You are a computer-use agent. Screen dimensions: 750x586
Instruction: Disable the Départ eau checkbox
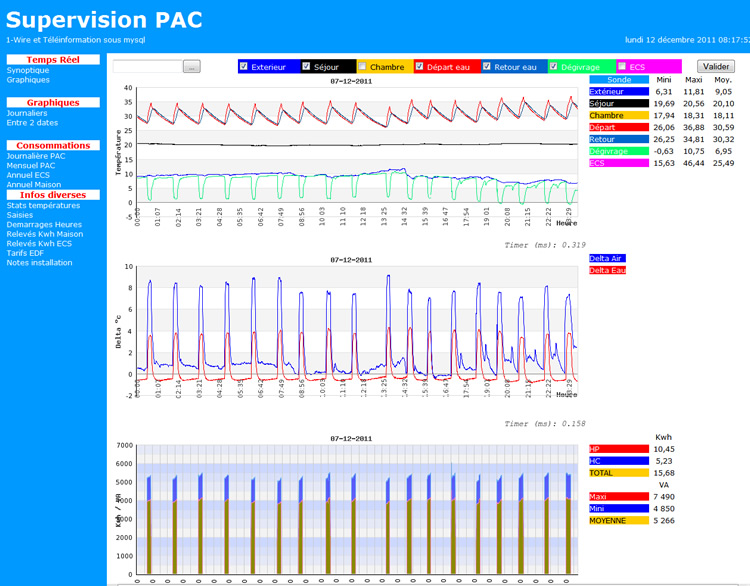420,66
